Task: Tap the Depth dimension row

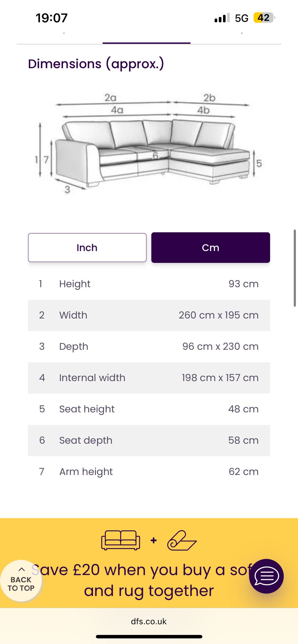Action: pos(149,346)
